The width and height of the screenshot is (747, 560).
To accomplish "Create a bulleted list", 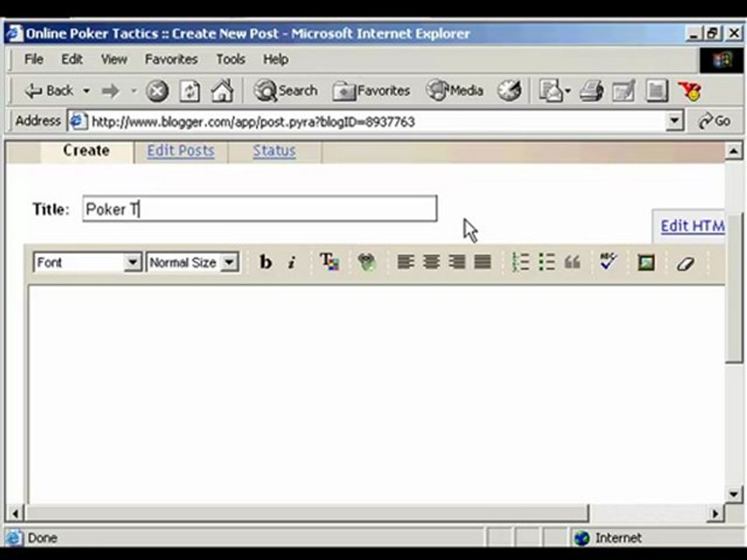I will pos(546,262).
